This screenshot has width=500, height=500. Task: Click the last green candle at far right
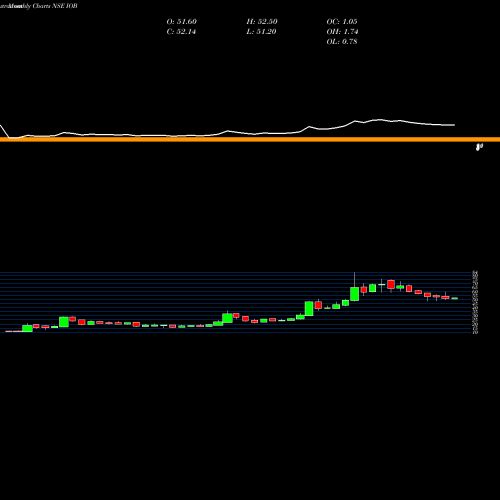[455, 298]
